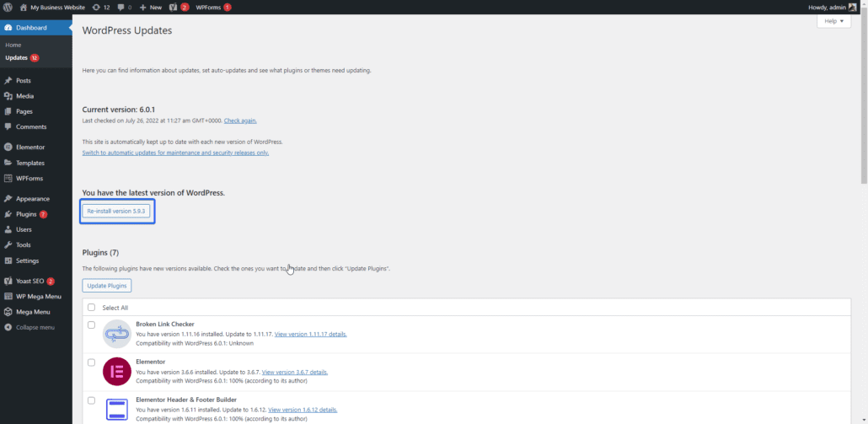Image resolution: width=868 pixels, height=424 pixels.
Task: Tick the Broken Link Checker checkbox
Action: click(x=91, y=325)
